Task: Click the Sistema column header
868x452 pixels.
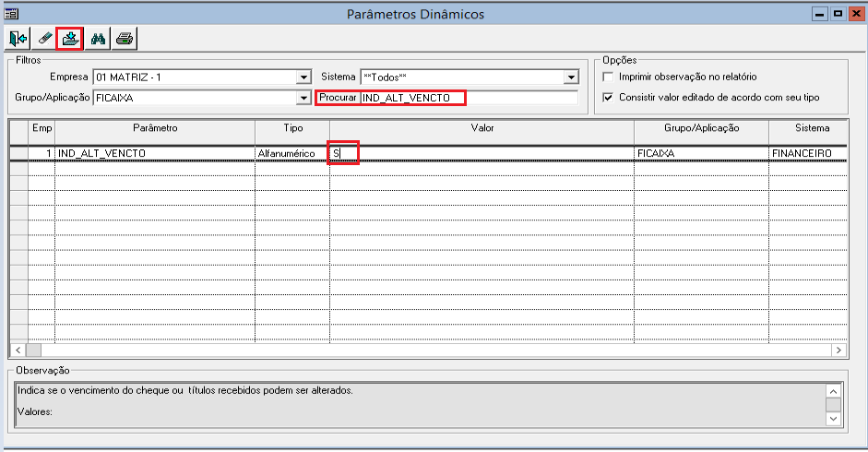Action: coord(808,128)
